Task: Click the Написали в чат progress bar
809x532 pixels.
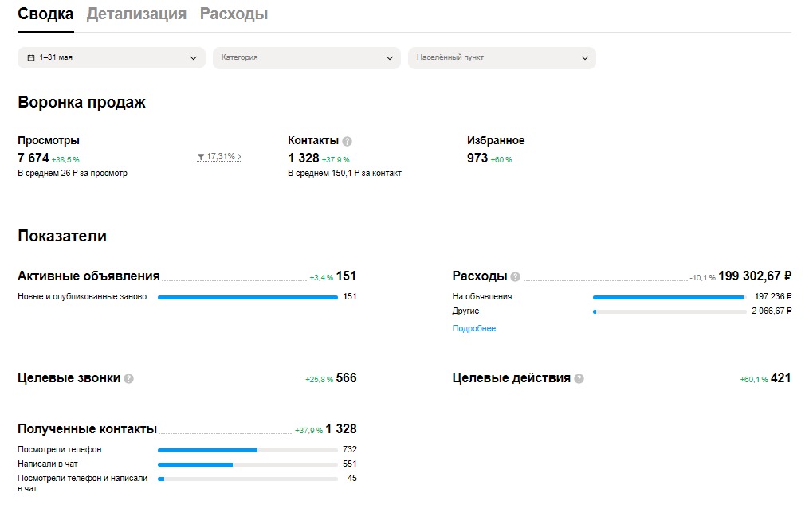Action: click(x=247, y=464)
